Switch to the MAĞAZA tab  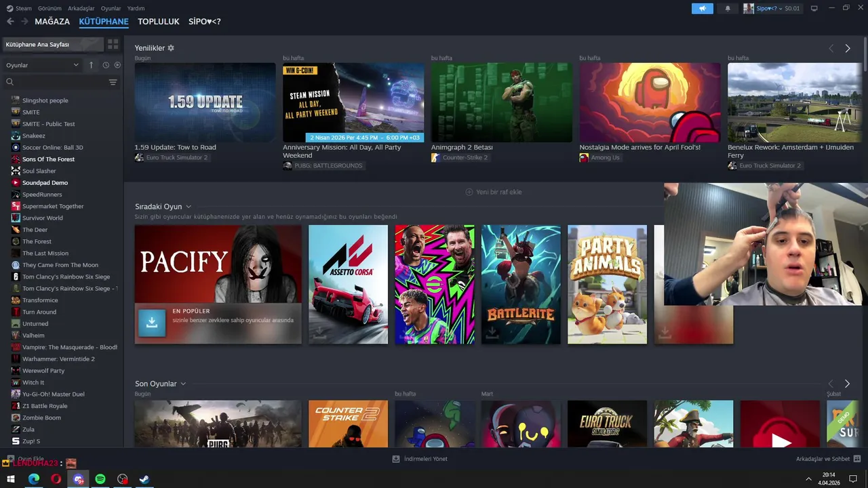(x=52, y=22)
